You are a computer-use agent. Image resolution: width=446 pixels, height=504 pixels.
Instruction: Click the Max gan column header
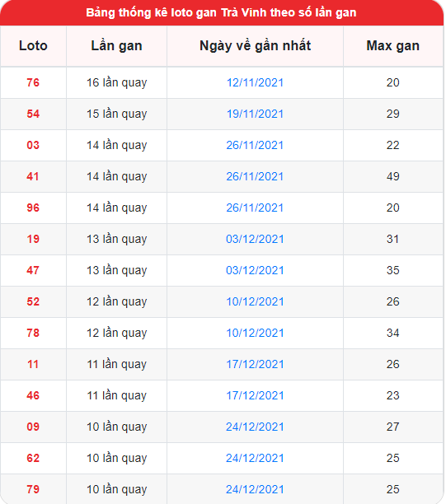click(393, 45)
